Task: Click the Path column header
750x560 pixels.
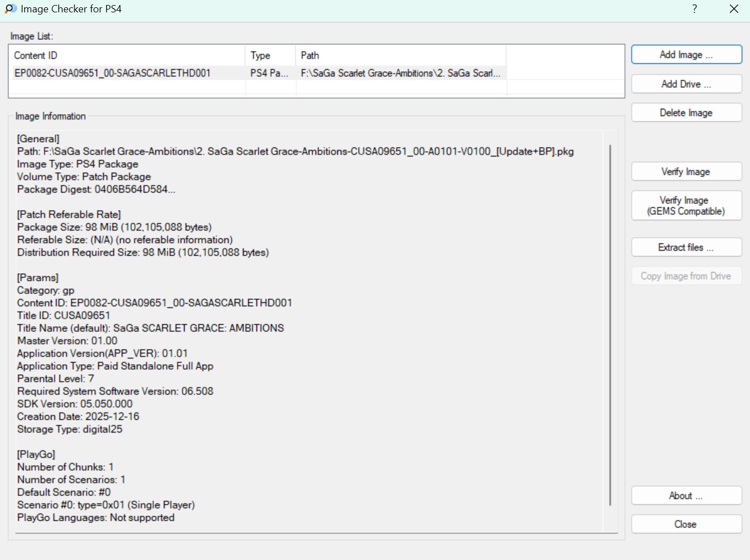Action: (400, 56)
